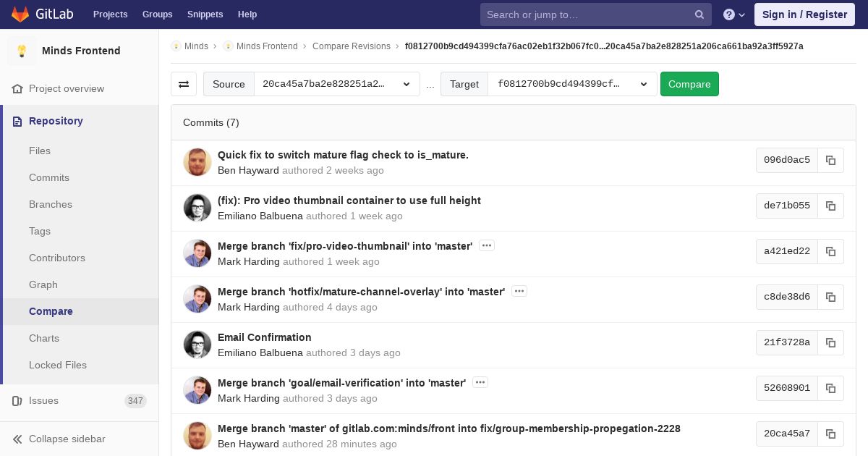Open the Help top menu link

click(x=247, y=14)
